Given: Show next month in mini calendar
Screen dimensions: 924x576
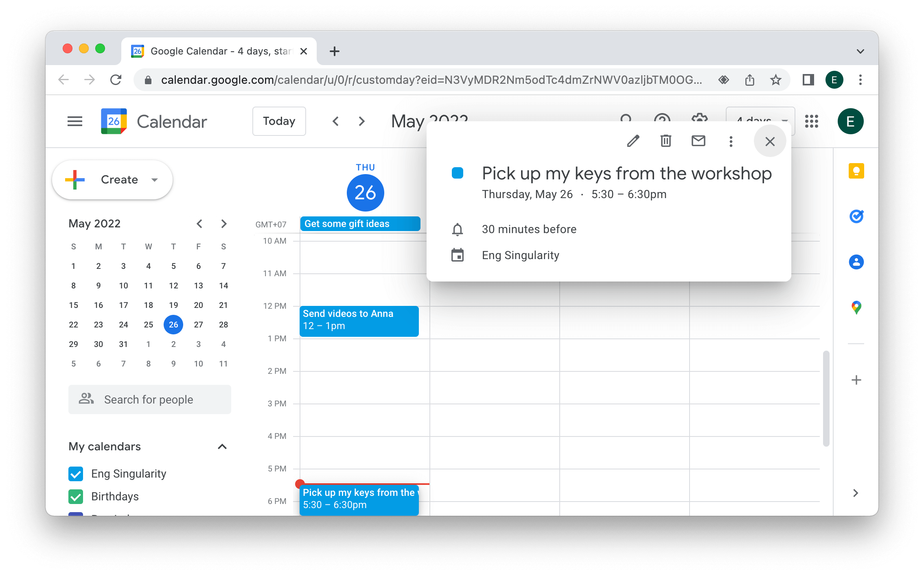Looking at the screenshot, I should [x=224, y=224].
